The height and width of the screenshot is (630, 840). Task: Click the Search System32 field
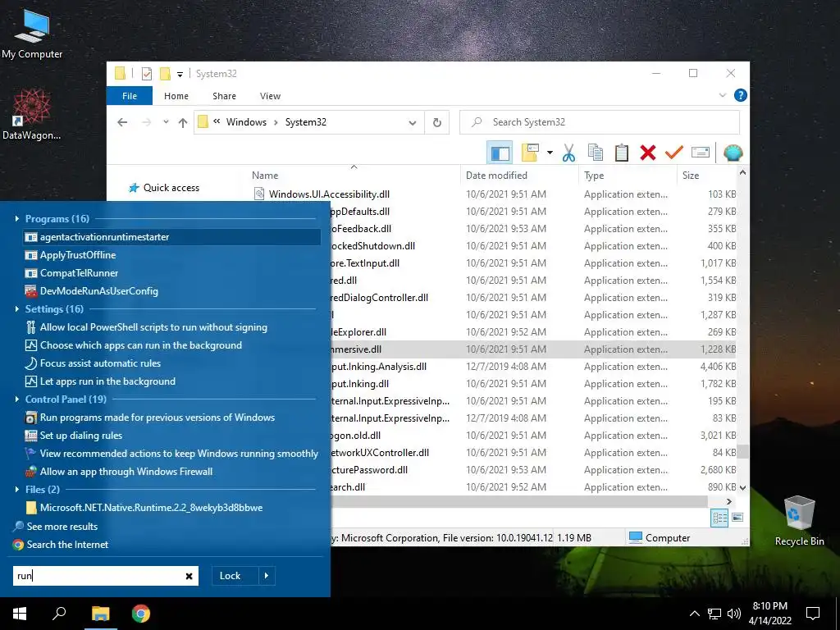(x=600, y=122)
